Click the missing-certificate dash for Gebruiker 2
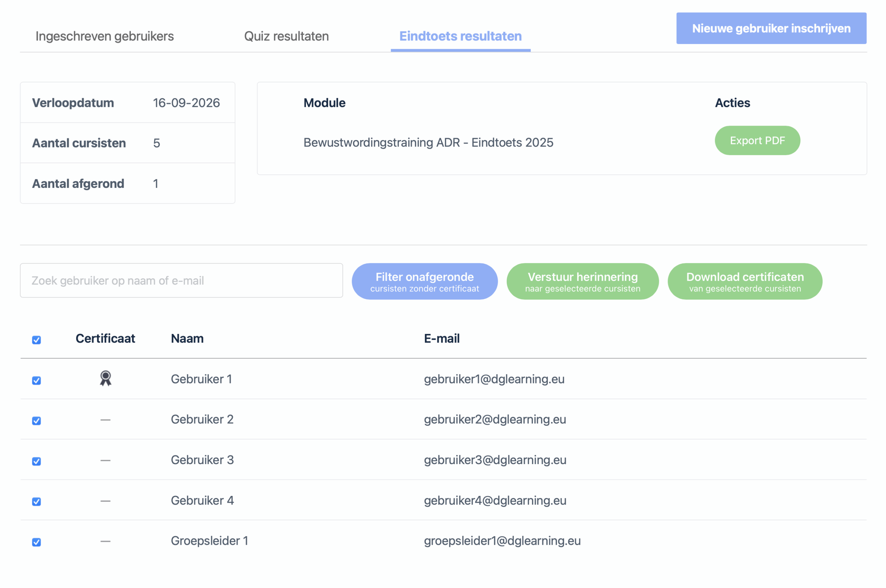Screen dimensions: 886x588 [x=105, y=419]
